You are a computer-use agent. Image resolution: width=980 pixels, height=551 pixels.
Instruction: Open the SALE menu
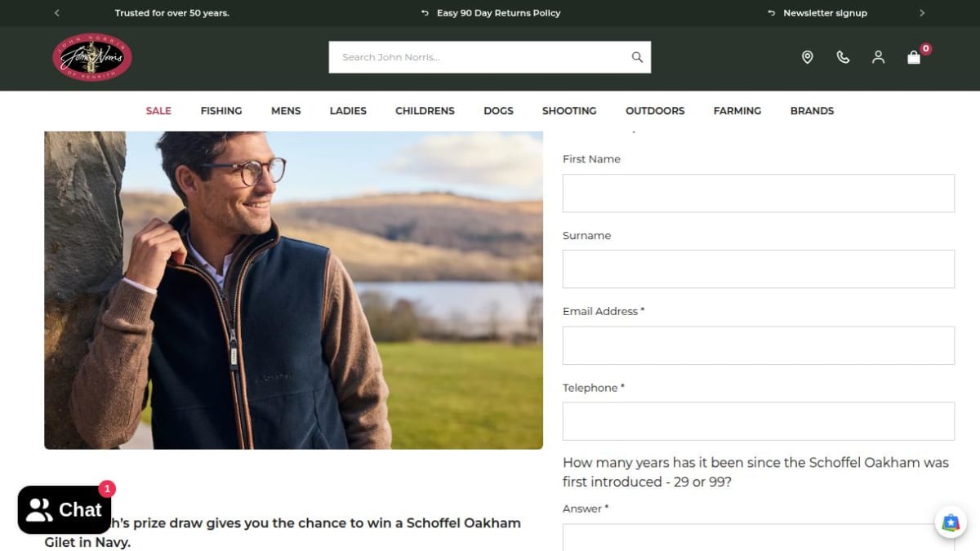tap(158, 111)
